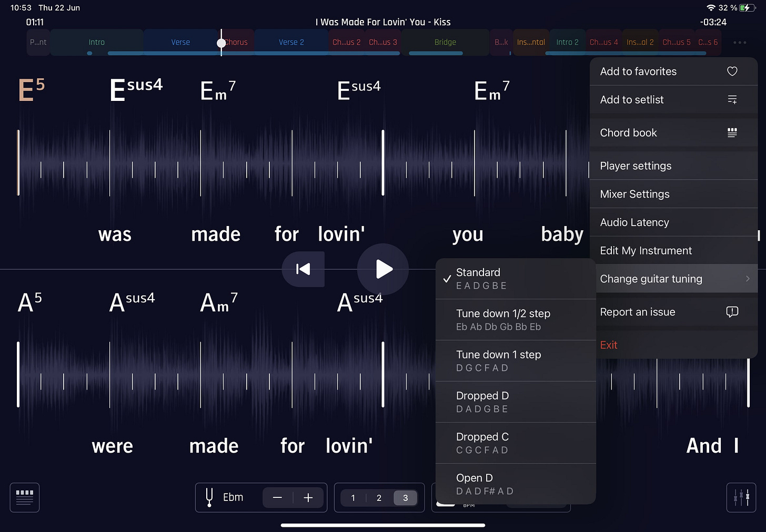This screenshot has height=532, width=766.
Task: Choose Tune down 1/2 step tuning
Action: [516, 320]
